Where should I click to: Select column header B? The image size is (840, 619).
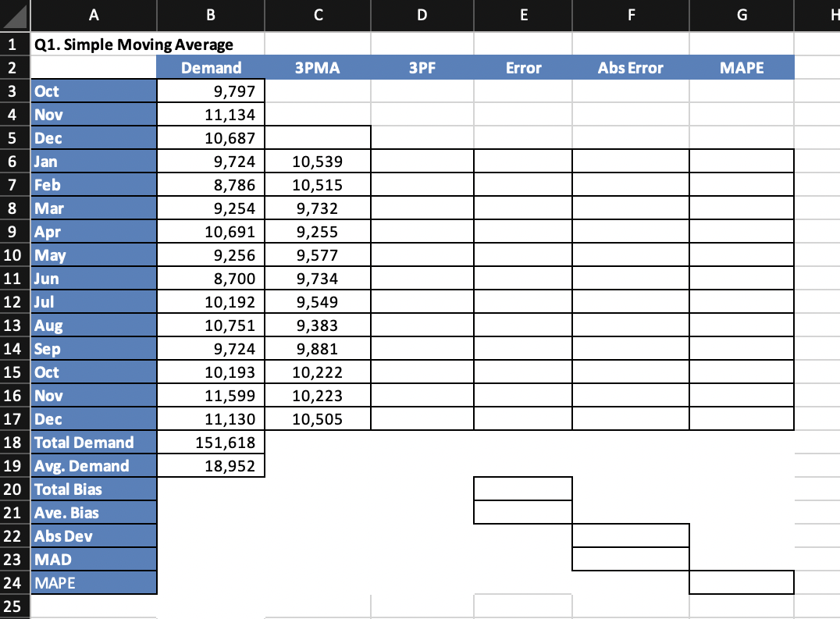tap(210, 15)
